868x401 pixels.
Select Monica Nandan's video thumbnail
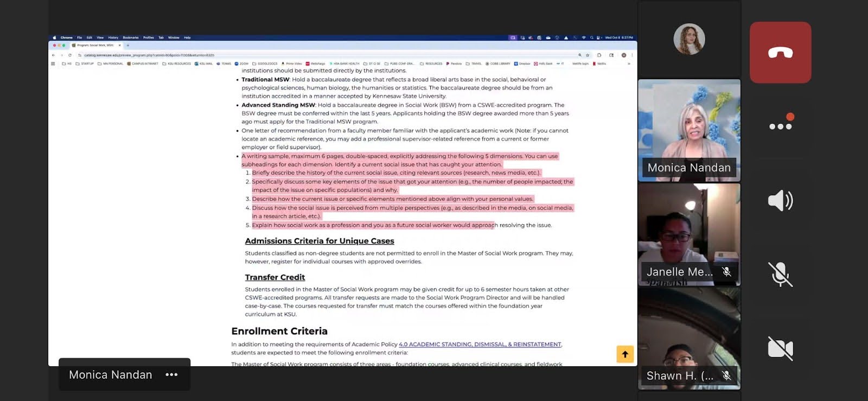[x=689, y=130]
